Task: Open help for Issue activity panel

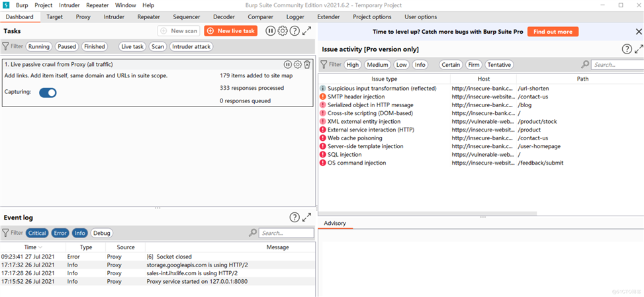Action: click(x=626, y=49)
